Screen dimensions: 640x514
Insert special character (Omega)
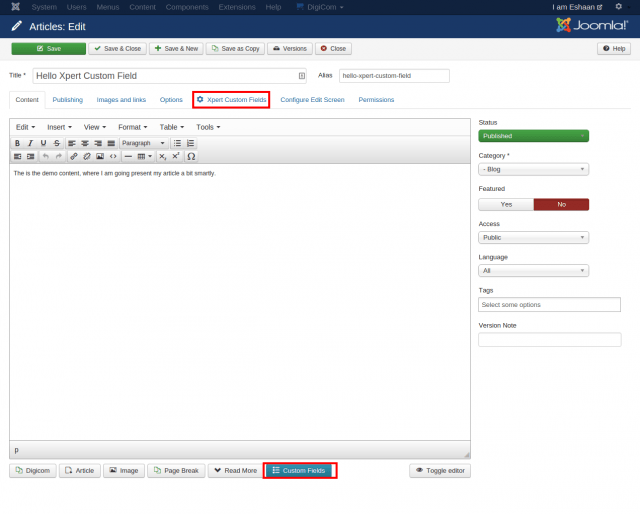pyautogui.click(x=191, y=156)
